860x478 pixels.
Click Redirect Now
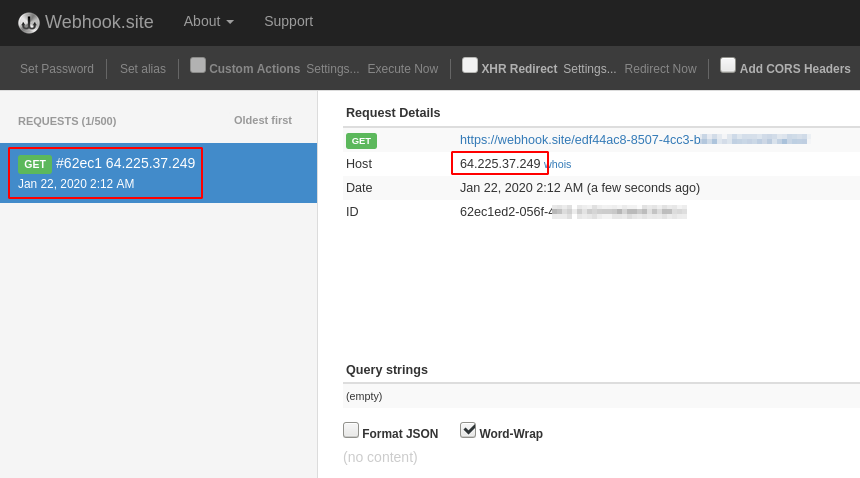coord(660,69)
